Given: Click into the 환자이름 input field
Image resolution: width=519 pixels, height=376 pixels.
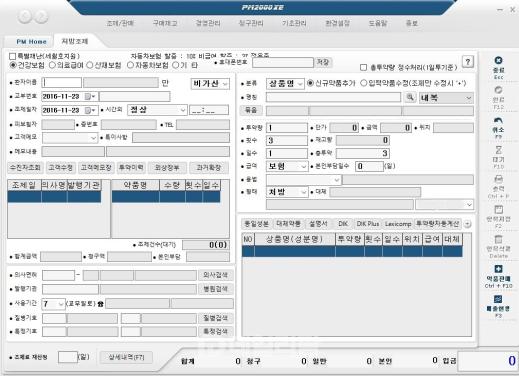Looking at the screenshot, I should click(62, 83).
